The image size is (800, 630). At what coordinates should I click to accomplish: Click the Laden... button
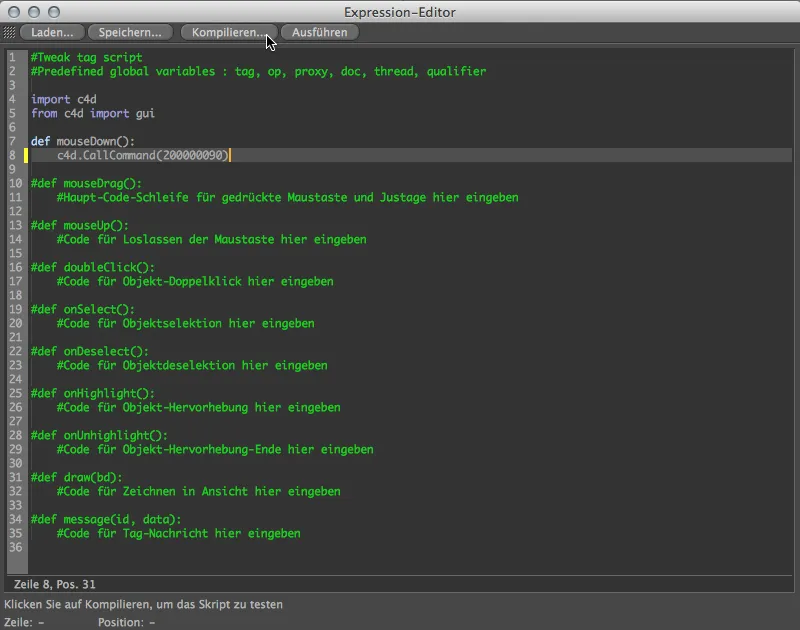(x=52, y=32)
